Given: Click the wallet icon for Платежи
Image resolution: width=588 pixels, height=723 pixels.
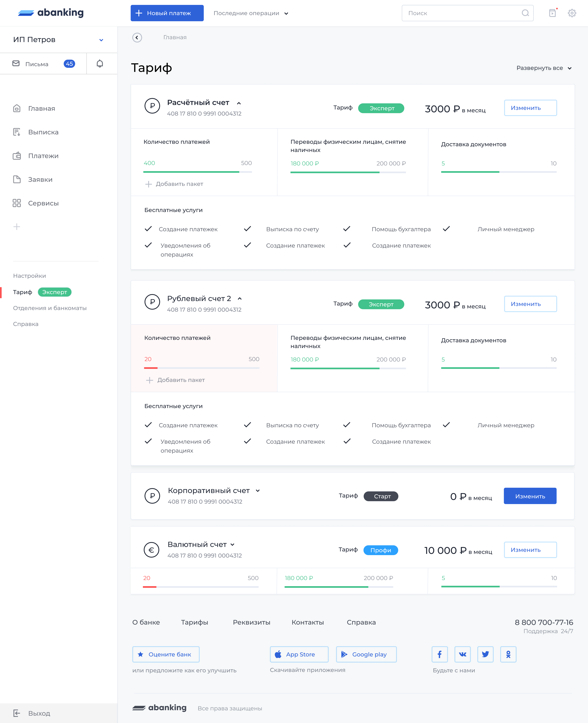Looking at the screenshot, I should point(17,156).
